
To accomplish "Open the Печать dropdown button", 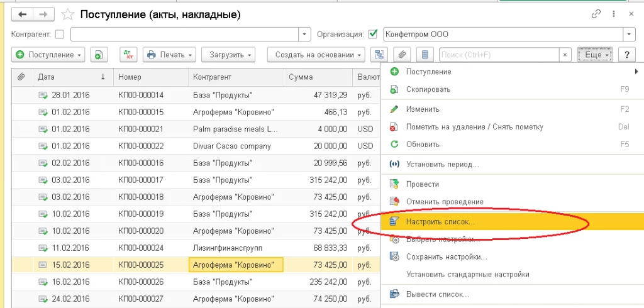I will [x=169, y=55].
